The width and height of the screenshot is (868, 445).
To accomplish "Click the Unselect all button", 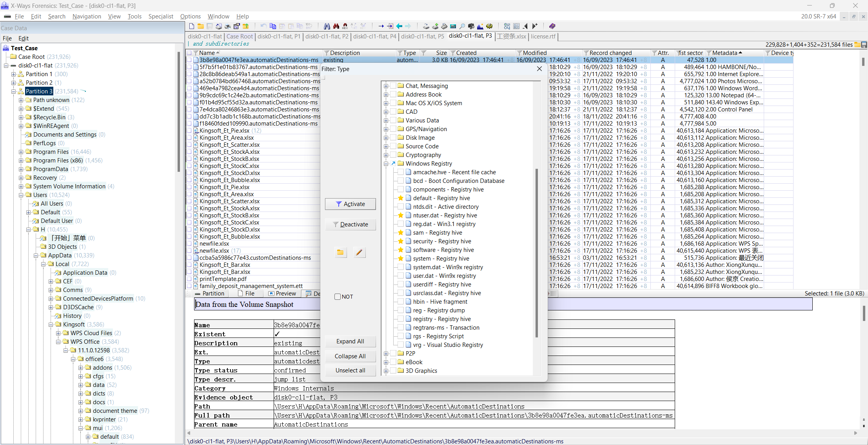I will point(350,370).
